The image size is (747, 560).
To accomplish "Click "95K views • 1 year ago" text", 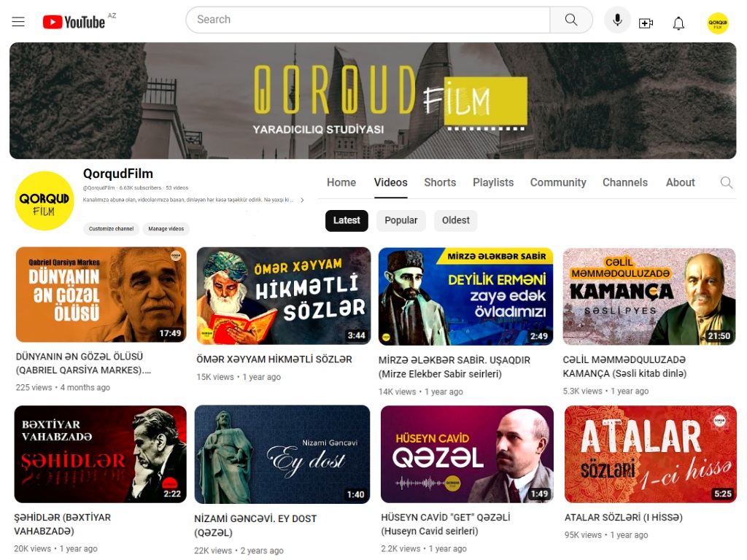I will (606, 534).
